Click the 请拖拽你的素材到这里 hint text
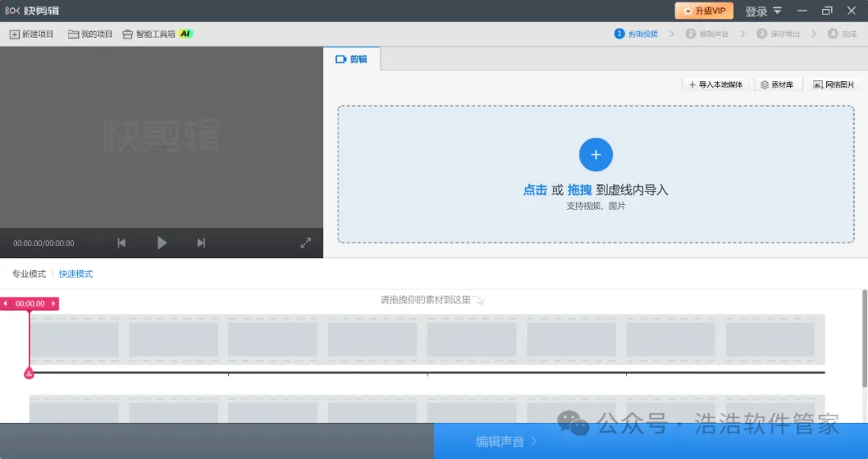Screen dimensions: 868x459 (425, 300)
